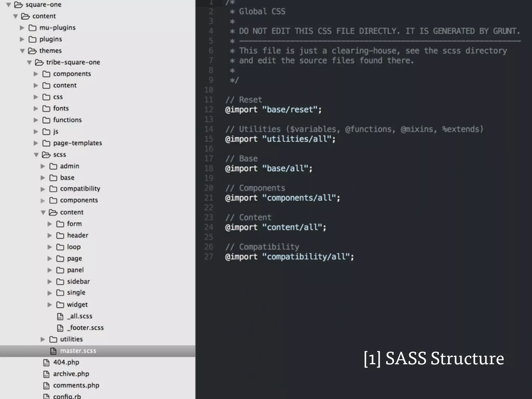Image resolution: width=532 pixels, height=399 pixels.
Task: Click the functions folder icon
Action: pos(46,120)
